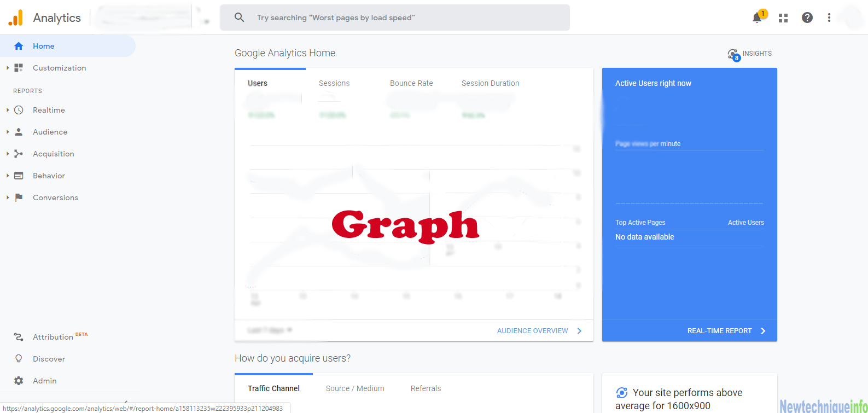The width and height of the screenshot is (868, 413).
Task: Click the 'REPORTS' sidebar section label
Action: 27,91
